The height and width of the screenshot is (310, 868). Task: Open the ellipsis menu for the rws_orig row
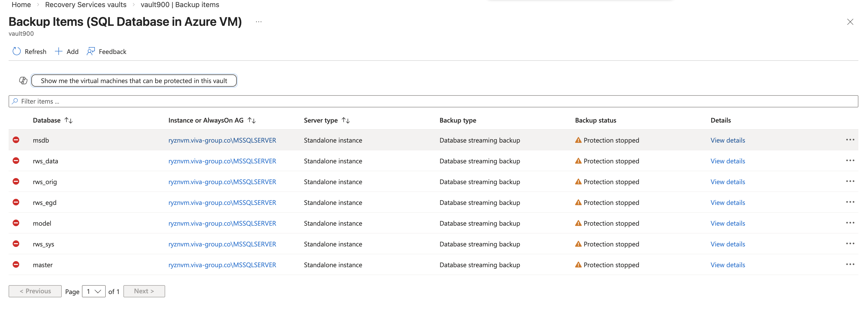[x=850, y=182]
